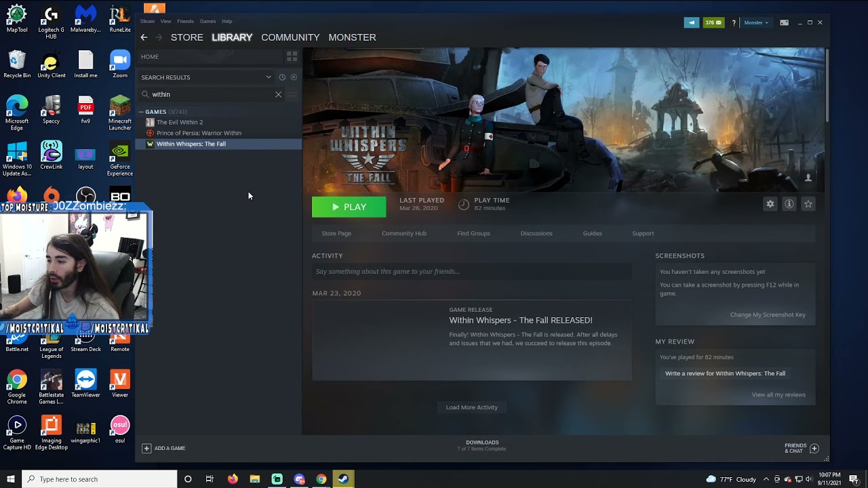Viewport: 868px width, 488px height.
Task: Click the activity comment box
Action: coord(471,272)
